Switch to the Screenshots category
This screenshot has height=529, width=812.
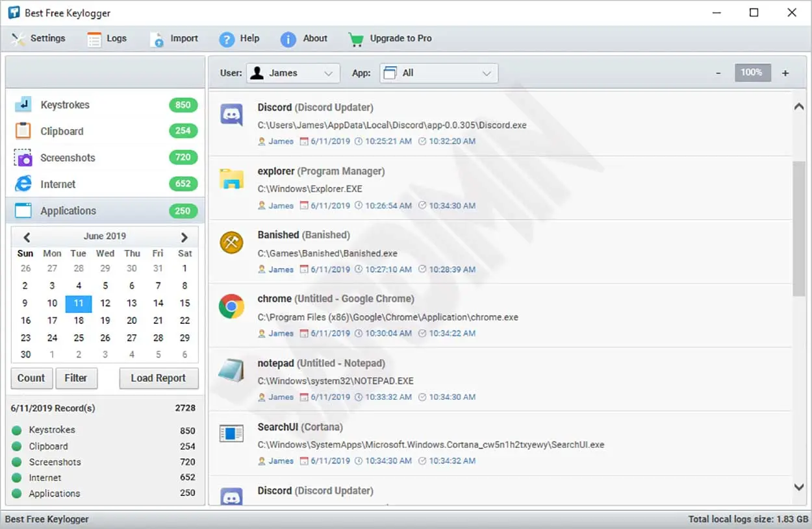(68, 158)
